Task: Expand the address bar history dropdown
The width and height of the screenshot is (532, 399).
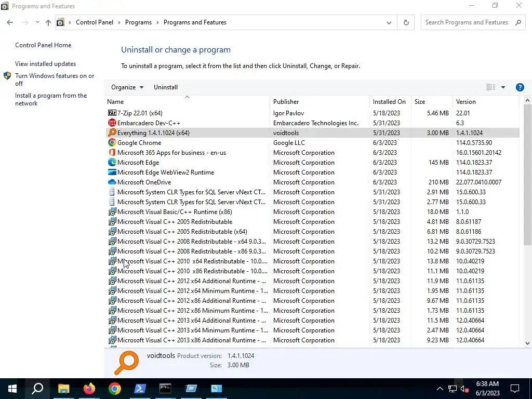Action: (x=389, y=22)
